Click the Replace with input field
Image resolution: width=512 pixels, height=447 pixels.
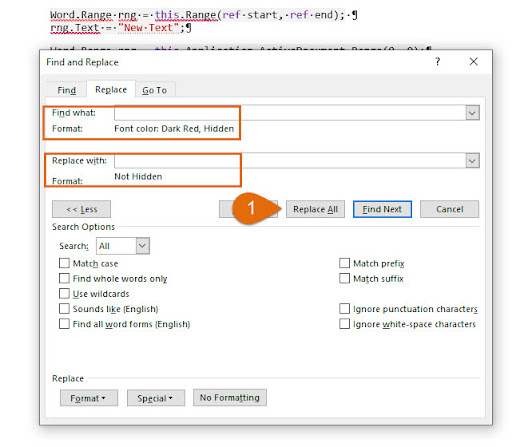290,161
